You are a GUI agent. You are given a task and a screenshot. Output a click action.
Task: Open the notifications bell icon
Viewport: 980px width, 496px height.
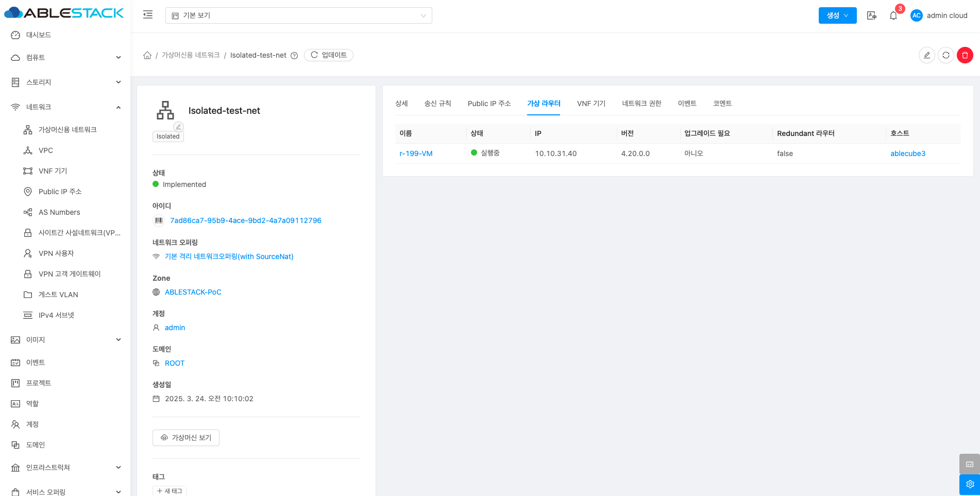893,15
